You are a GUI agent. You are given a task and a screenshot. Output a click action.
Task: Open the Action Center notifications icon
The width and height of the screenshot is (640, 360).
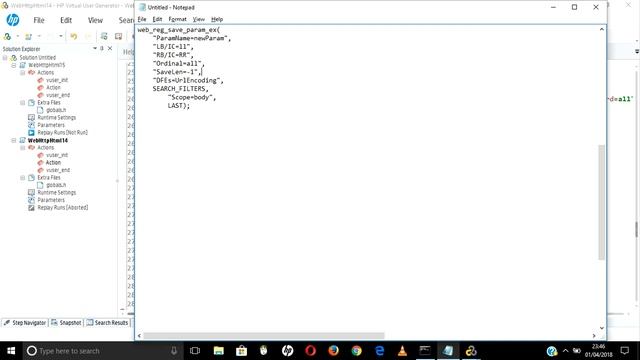[x=624, y=351]
